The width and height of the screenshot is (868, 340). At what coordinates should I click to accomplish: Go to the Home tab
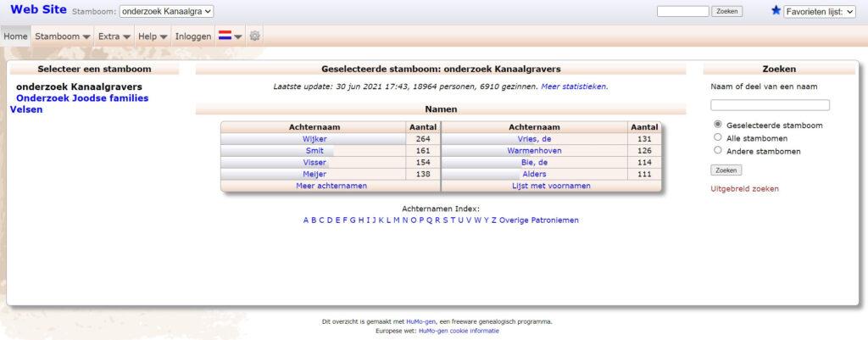(x=16, y=36)
